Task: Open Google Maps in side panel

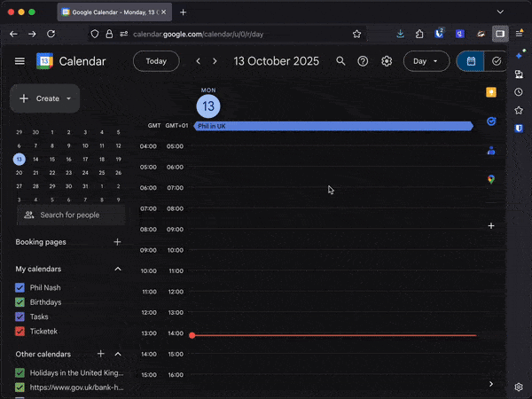Action: tap(491, 179)
